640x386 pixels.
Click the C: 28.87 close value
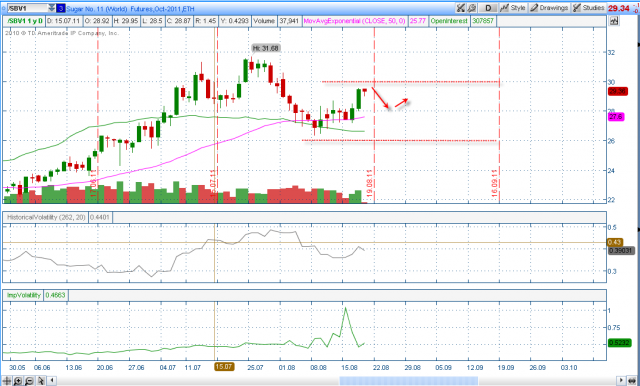coord(179,21)
